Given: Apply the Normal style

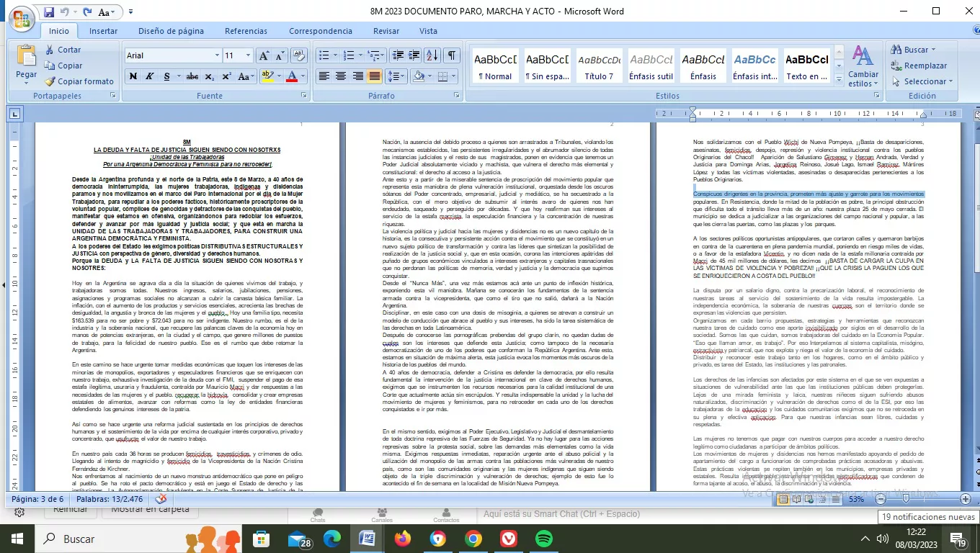Looking at the screenshot, I should pyautogui.click(x=494, y=66).
